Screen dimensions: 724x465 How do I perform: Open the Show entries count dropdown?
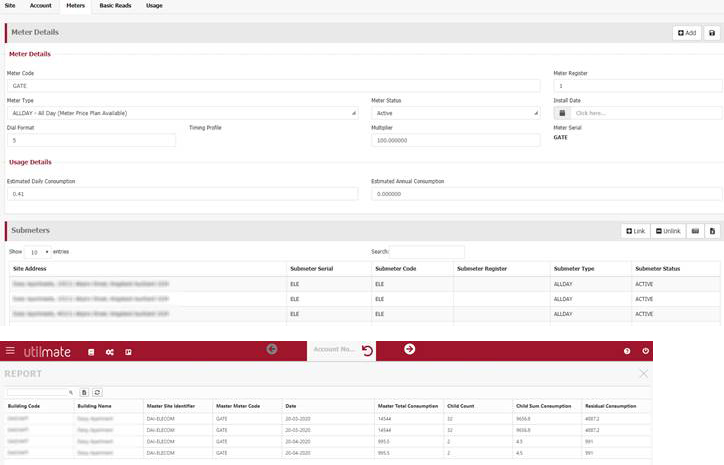coord(39,252)
